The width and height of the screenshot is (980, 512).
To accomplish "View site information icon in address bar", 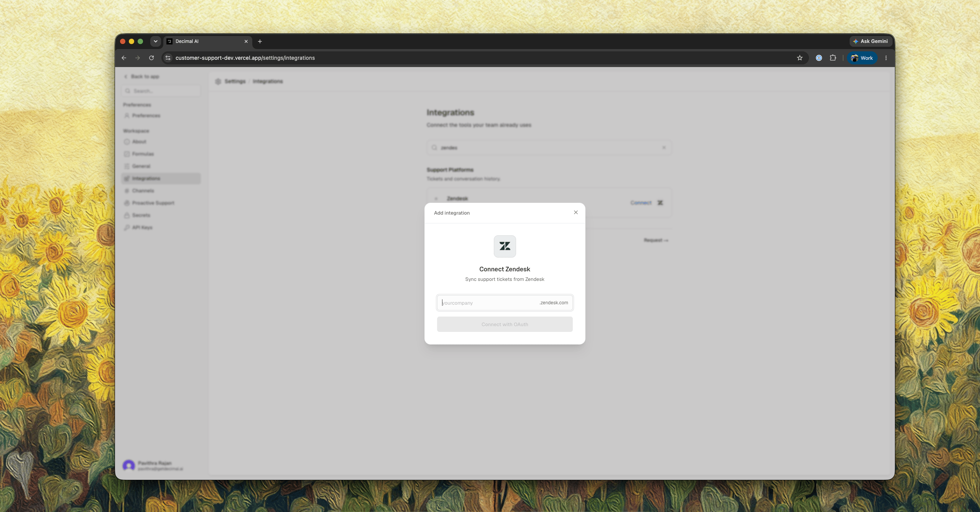I will click(x=168, y=58).
